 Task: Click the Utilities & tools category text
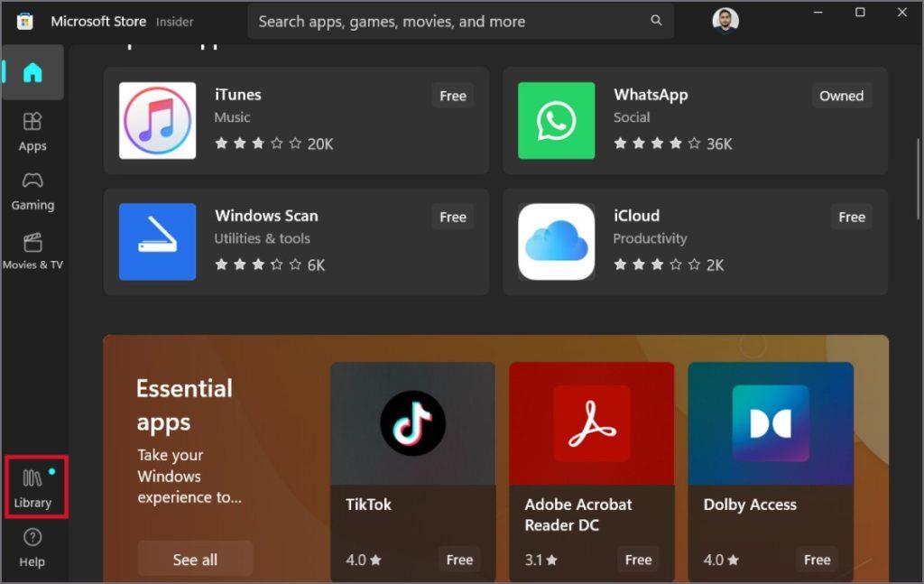pyautogui.click(x=262, y=238)
